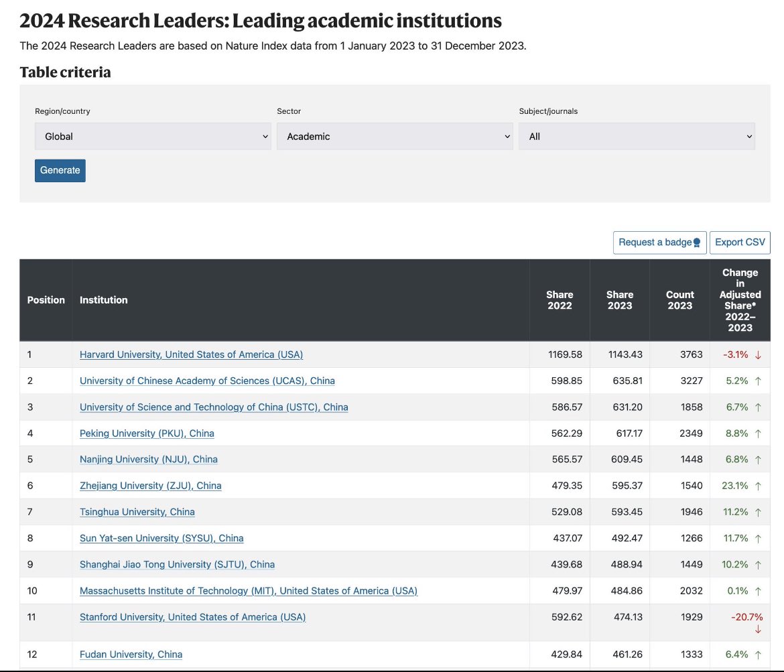The width and height of the screenshot is (784, 672).
Task: Click the Position column header
Action: click(x=46, y=300)
